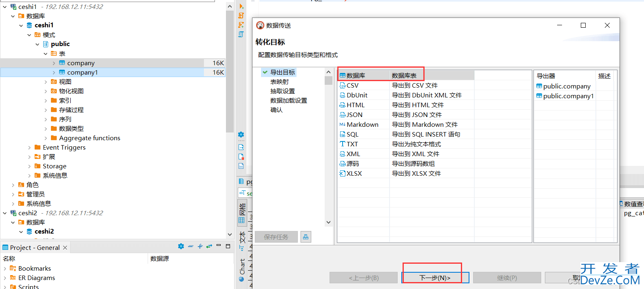Expand the Event Triggers folder
This screenshot has width=644, height=289.
click(x=29, y=148)
